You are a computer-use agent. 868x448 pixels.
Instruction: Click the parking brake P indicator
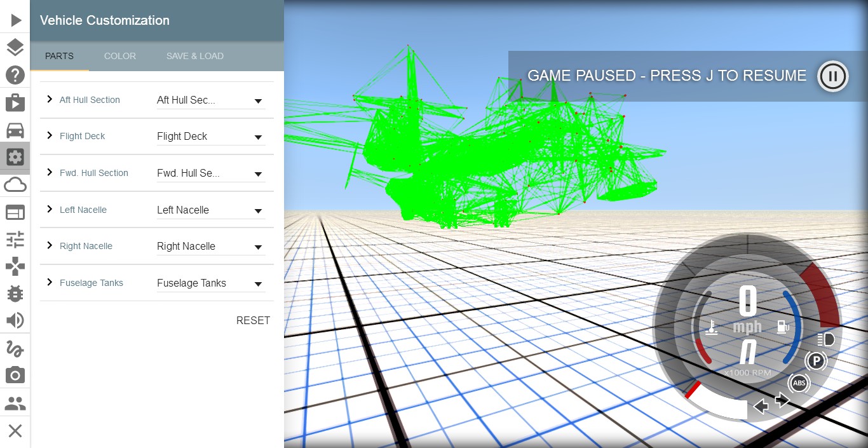816,362
